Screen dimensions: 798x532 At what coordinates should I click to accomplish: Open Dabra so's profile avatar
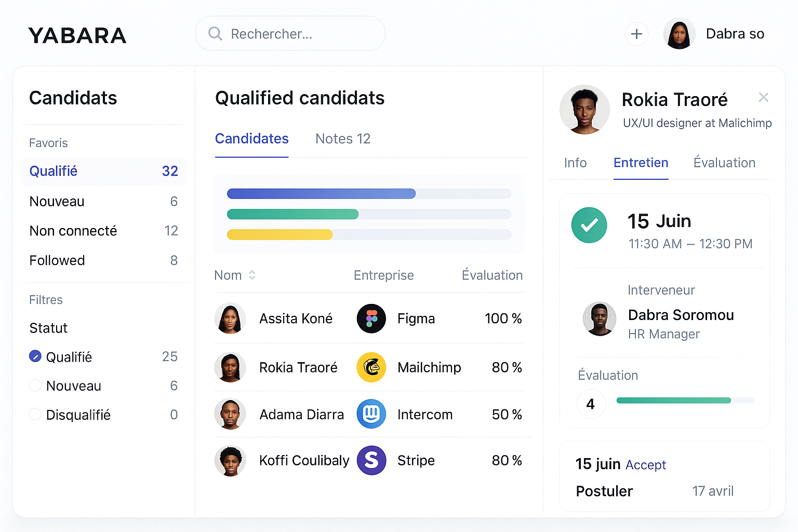pyautogui.click(x=679, y=33)
